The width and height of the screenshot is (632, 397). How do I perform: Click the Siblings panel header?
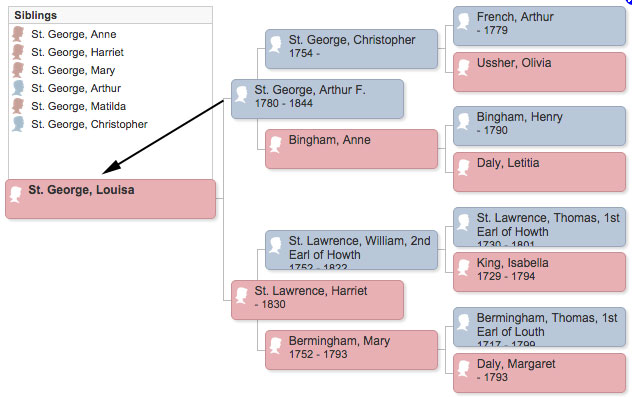coord(110,15)
